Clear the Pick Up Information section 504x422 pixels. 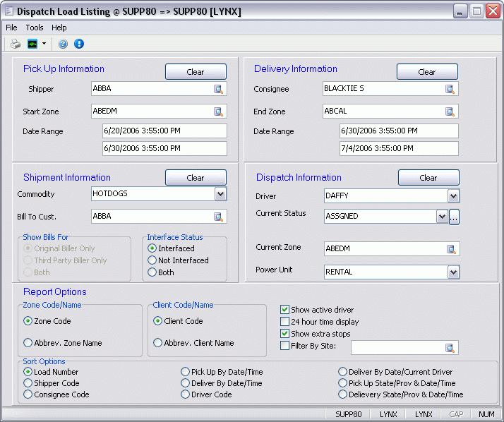tap(196, 72)
